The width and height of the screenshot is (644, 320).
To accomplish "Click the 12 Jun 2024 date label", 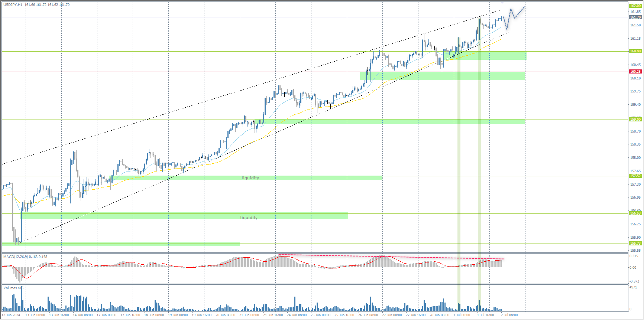I will (x=11, y=315).
